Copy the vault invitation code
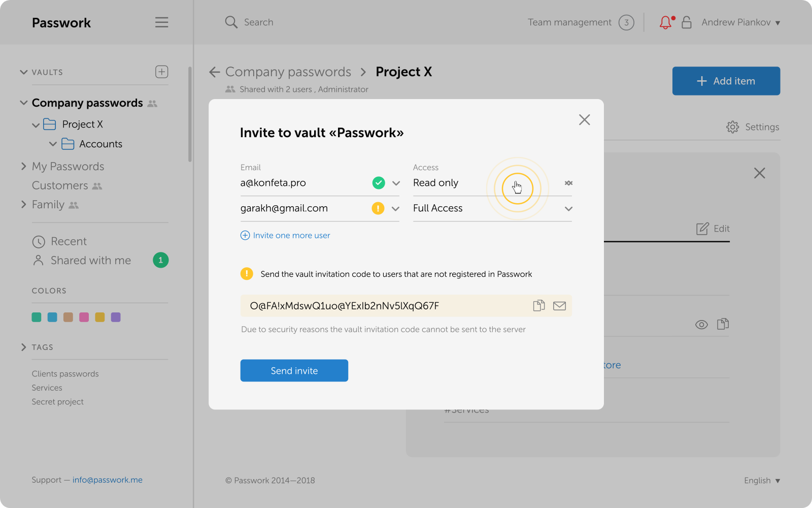812x508 pixels. tap(538, 306)
